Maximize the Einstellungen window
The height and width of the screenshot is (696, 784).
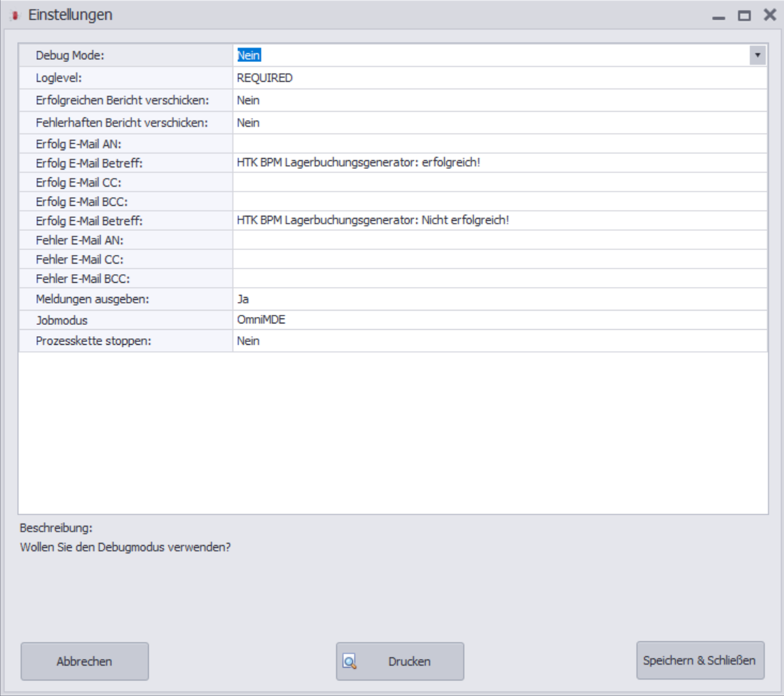(744, 16)
